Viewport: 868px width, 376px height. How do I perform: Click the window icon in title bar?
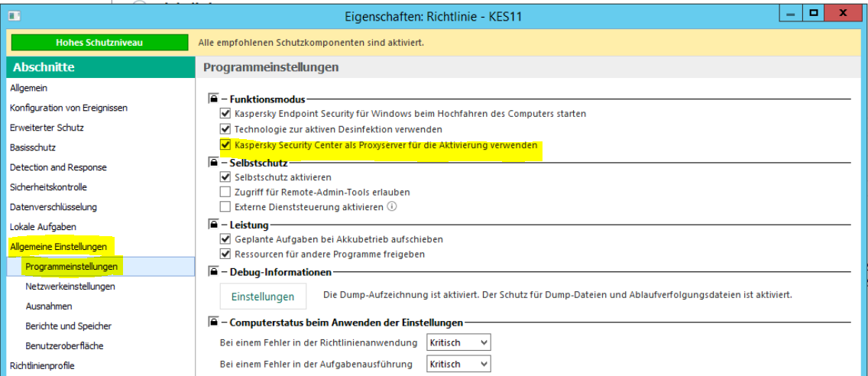[x=15, y=15]
